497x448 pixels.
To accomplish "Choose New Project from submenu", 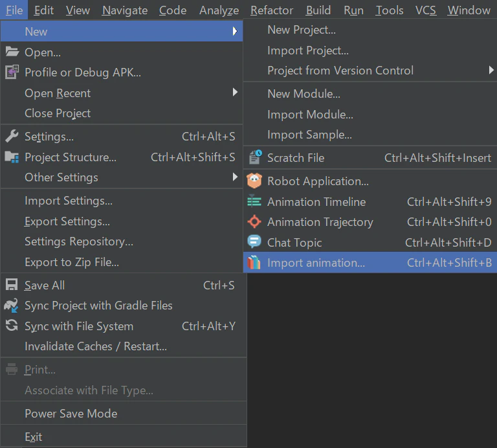I will [x=370, y=30].
